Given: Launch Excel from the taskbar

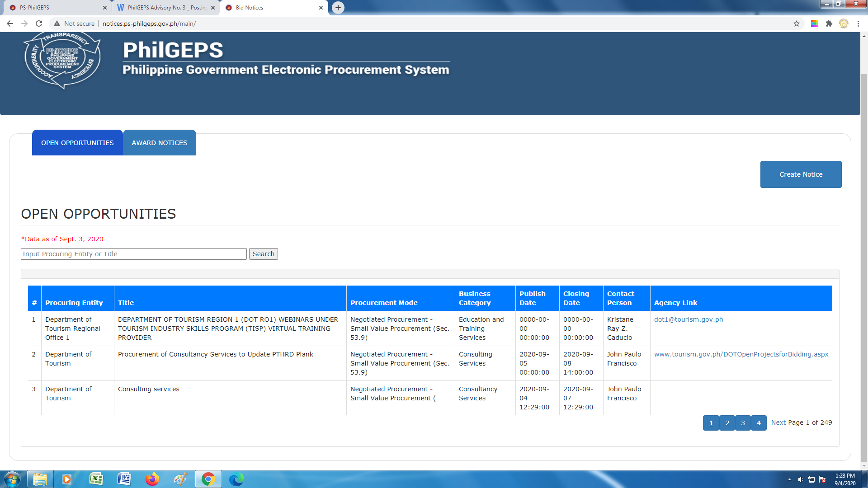Looking at the screenshot, I should 96,479.
